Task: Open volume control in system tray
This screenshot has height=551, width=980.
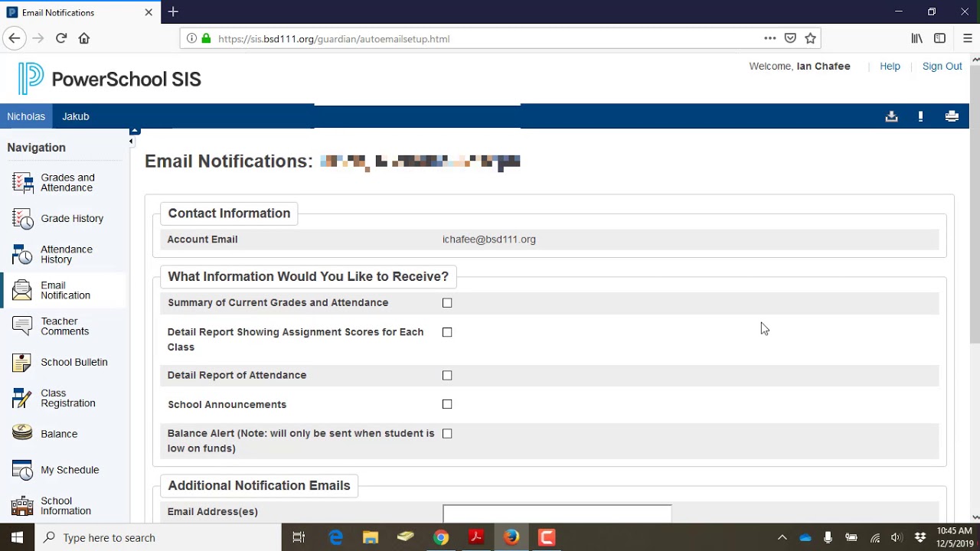Action: pos(897,537)
